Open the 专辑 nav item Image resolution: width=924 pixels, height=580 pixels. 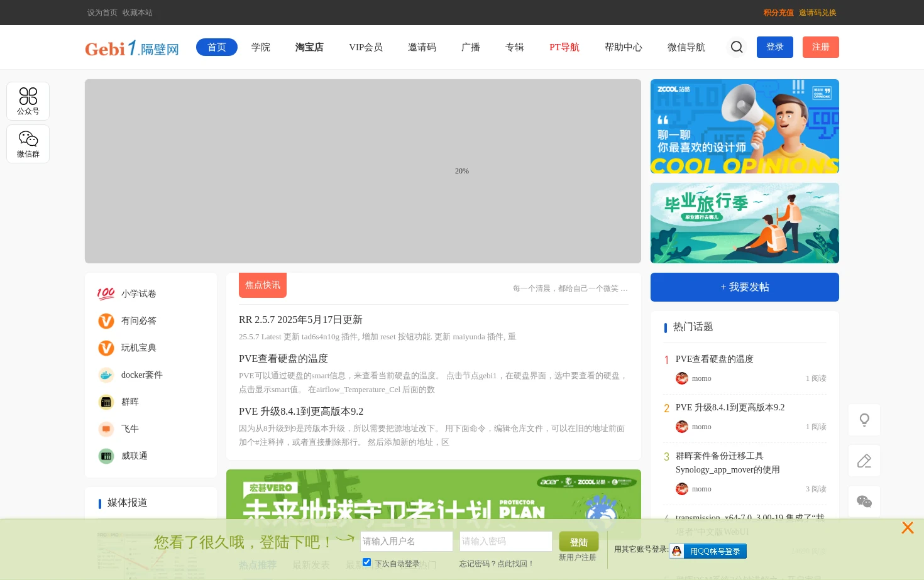[515, 47]
